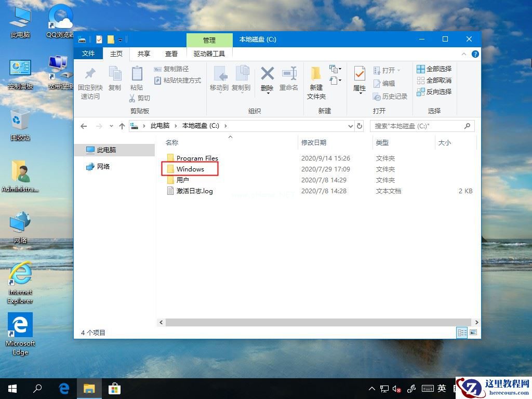Image resolution: width=532 pixels, height=399 pixels.
Task: Open Microsoft Edge from the taskbar
Action: (x=64, y=388)
